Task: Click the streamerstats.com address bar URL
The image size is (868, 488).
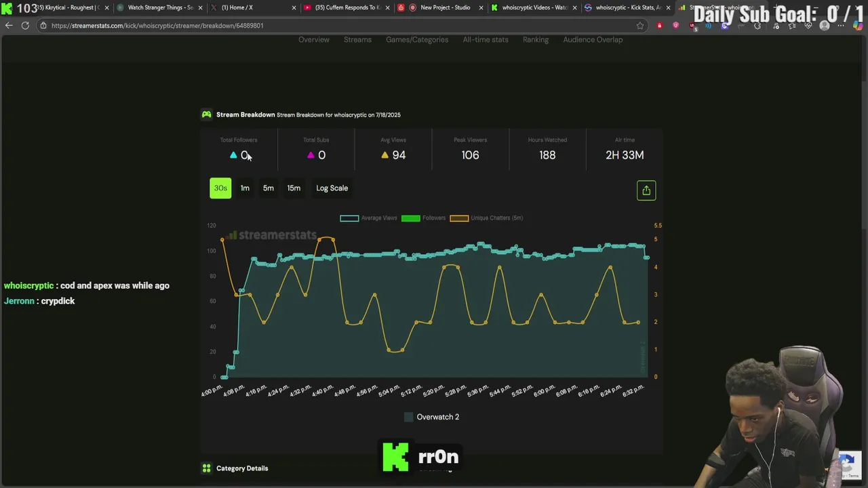Action: [157, 26]
